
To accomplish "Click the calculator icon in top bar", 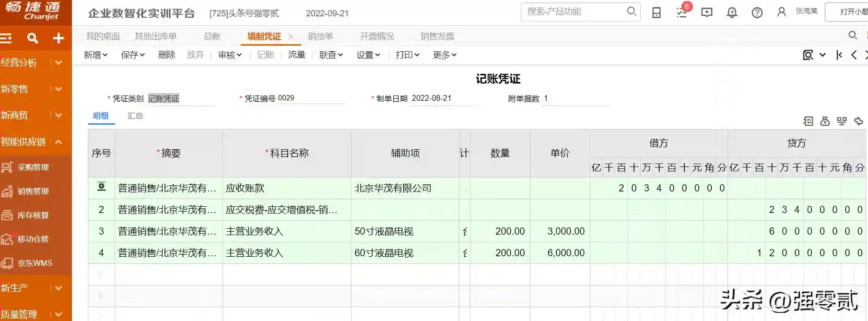I will point(657,12).
